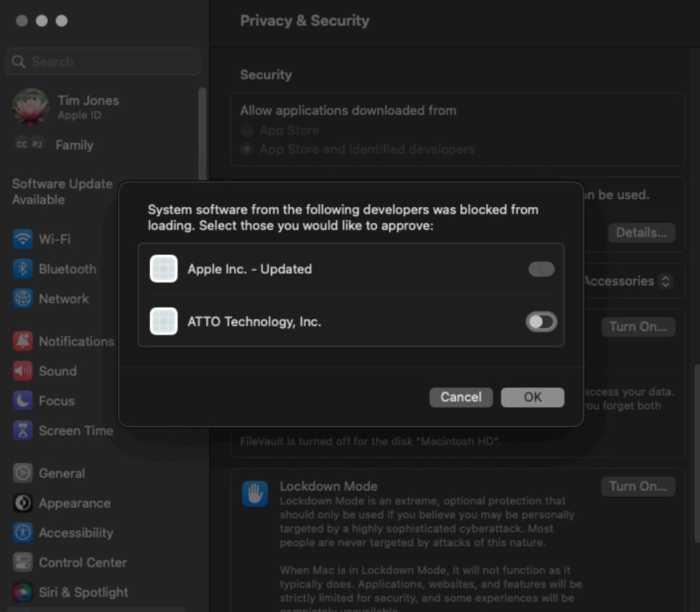Open Sound settings speaker icon
The image size is (700, 612).
point(23,371)
